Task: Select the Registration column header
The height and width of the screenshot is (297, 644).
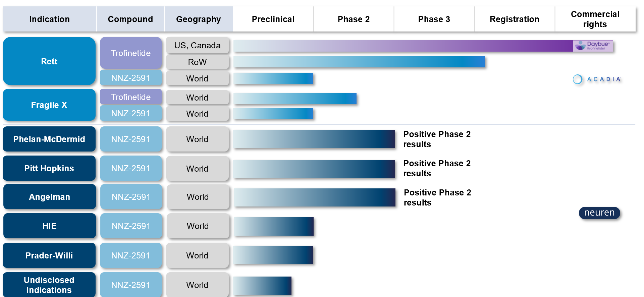Action: pos(515,19)
